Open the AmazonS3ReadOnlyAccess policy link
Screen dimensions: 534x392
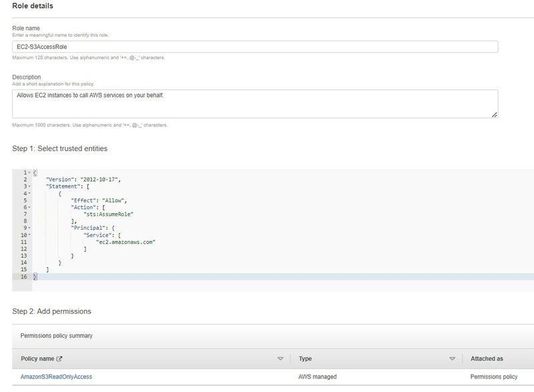56,377
